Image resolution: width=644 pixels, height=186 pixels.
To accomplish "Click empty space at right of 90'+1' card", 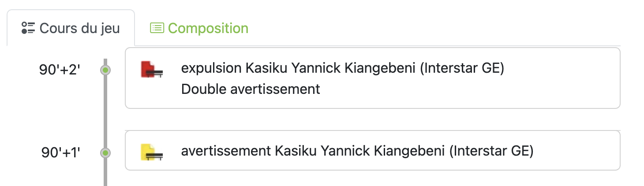I will click(x=582, y=151).
